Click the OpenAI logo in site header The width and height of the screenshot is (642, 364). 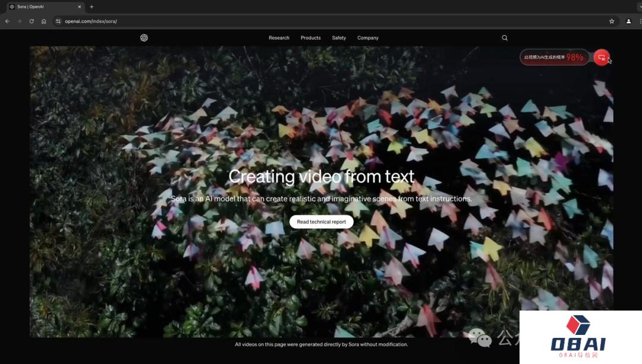pos(144,38)
